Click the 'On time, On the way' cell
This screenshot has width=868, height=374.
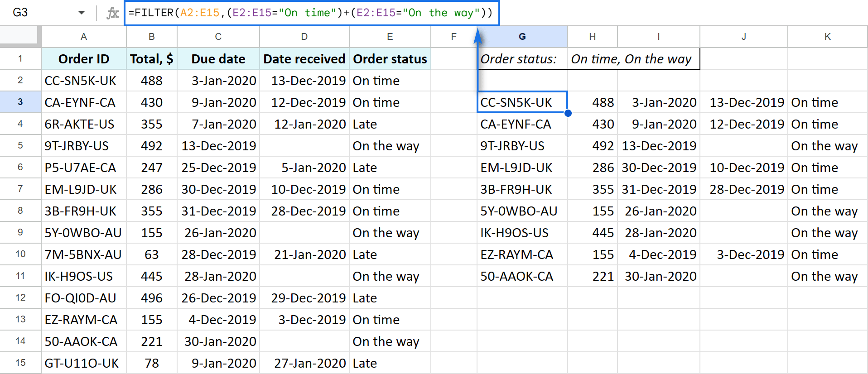[633, 59]
